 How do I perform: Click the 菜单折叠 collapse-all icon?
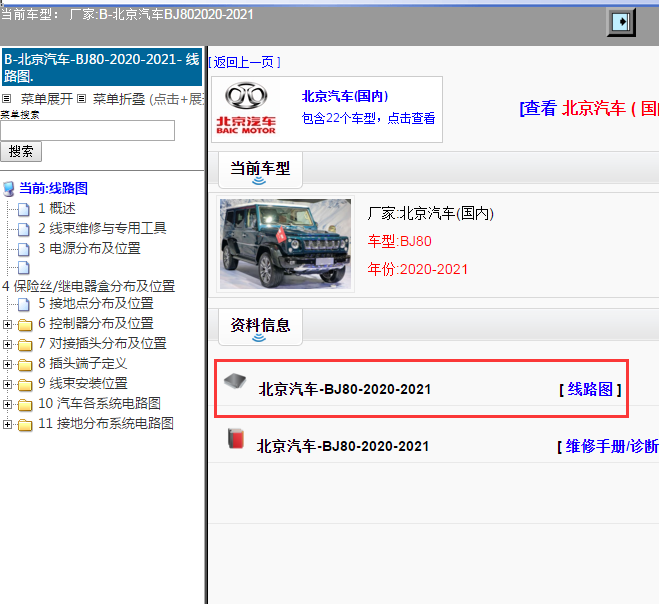tap(82, 99)
